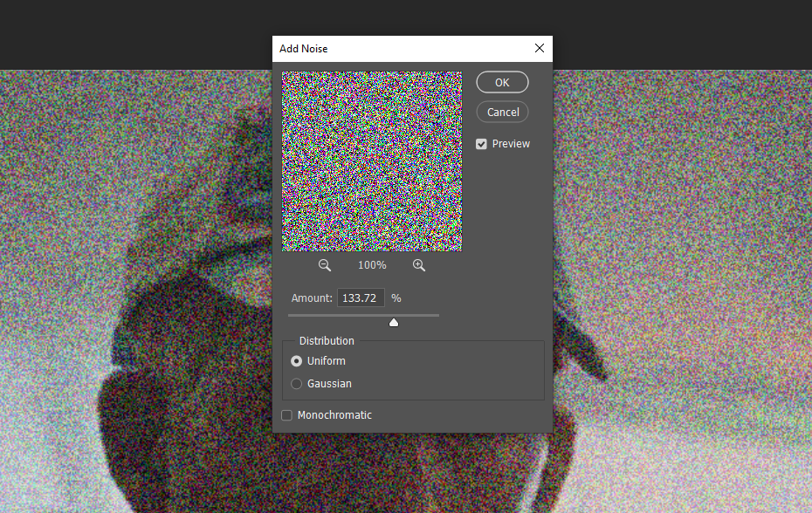812x513 pixels.
Task: Click the Add Noise title text
Action: 304,49
